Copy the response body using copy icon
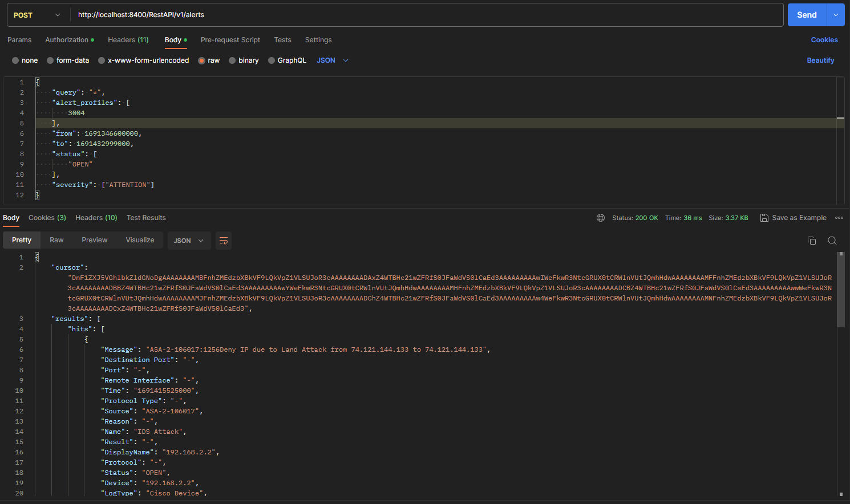 coord(812,241)
